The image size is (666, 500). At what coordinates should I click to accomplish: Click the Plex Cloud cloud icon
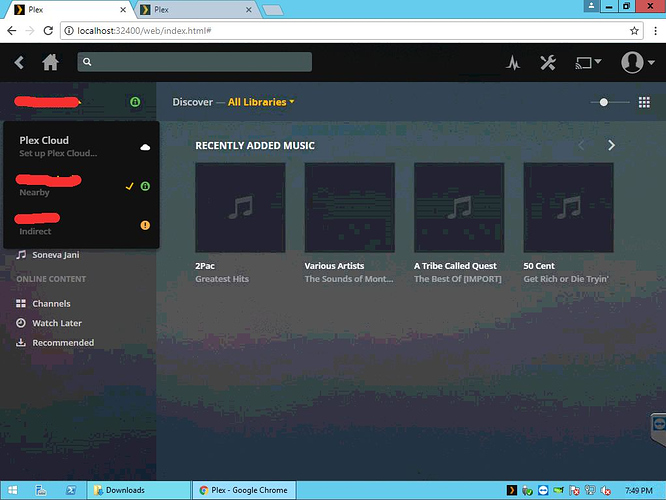tap(145, 147)
